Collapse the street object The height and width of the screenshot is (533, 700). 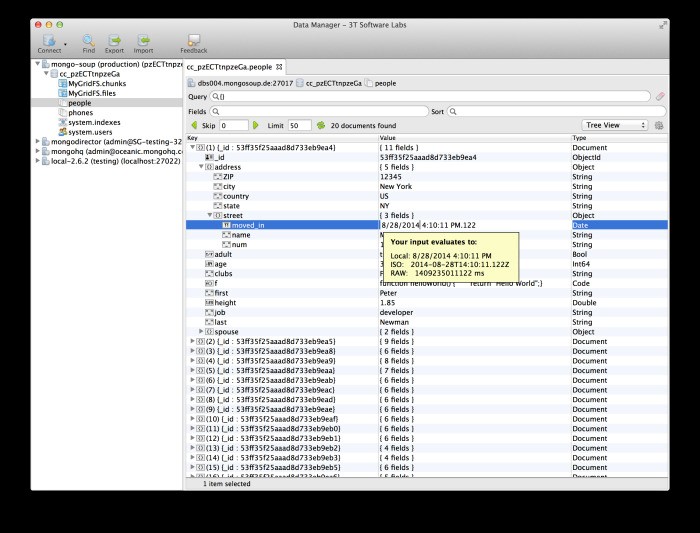210,215
